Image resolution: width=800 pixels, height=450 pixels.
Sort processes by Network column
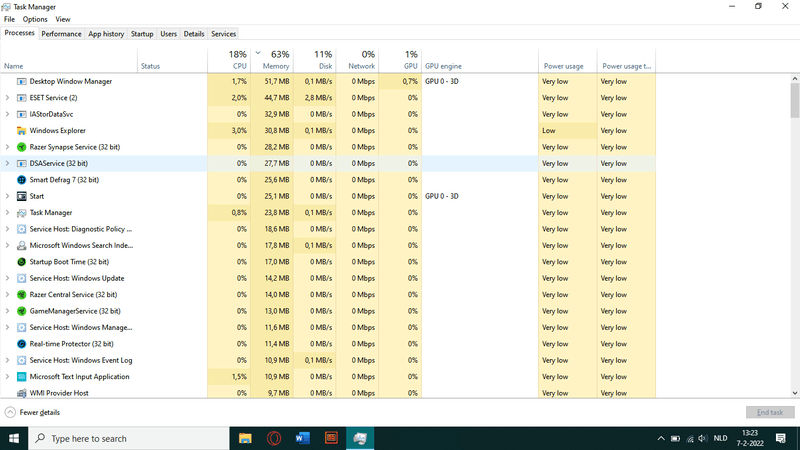pyautogui.click(x=358, y=60)
